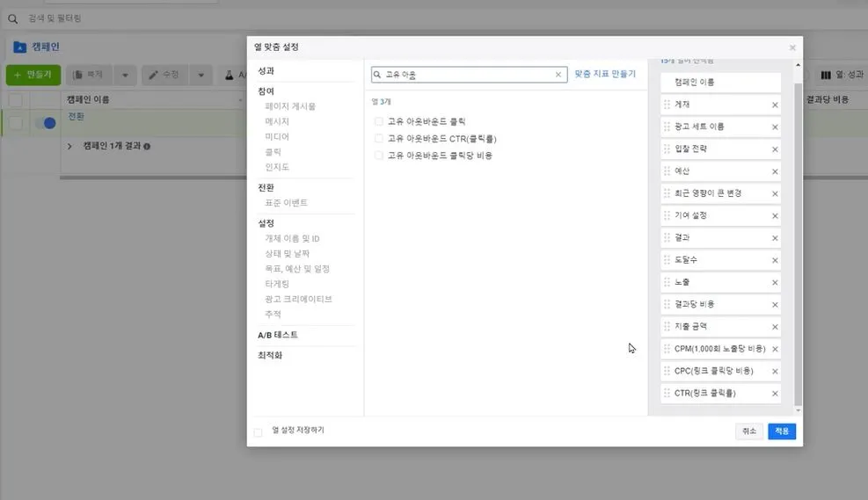Viewport: 868px width, 500px height.
Task: Remove the 도달수 column
Action: click(x=775, y=260)
